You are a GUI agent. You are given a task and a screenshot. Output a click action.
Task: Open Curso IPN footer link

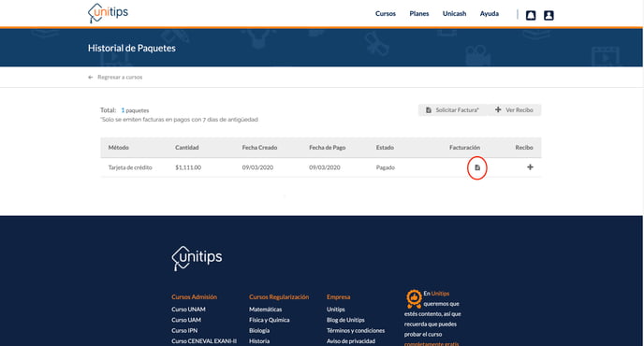pyautogui.click(x=184, y=330)
